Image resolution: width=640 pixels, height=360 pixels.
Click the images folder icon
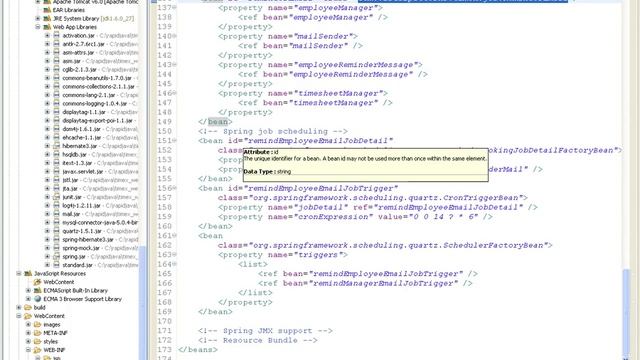click(x=38, y=324)
